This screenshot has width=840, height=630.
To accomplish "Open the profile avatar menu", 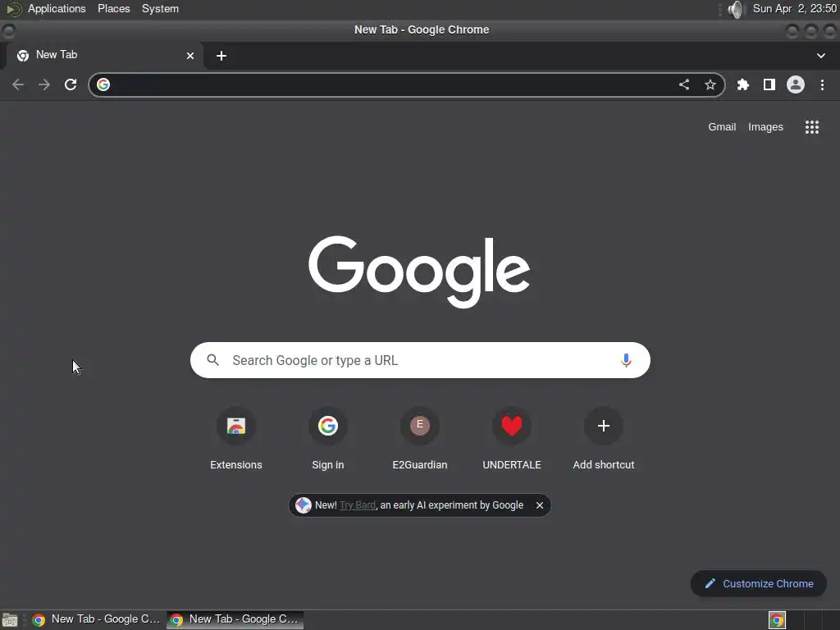I will [796, 84].
